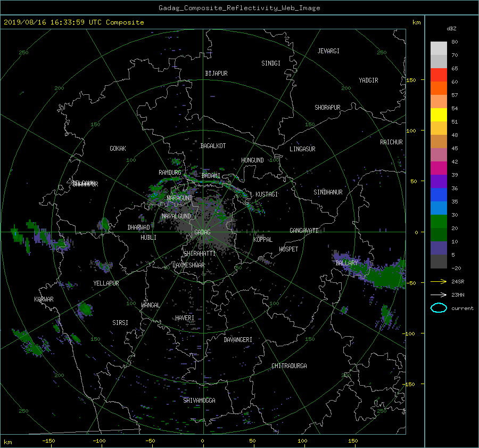This screenshot has height=448, width=479.
Task: Click the SINDGI city label
Action: coord(271,63)
